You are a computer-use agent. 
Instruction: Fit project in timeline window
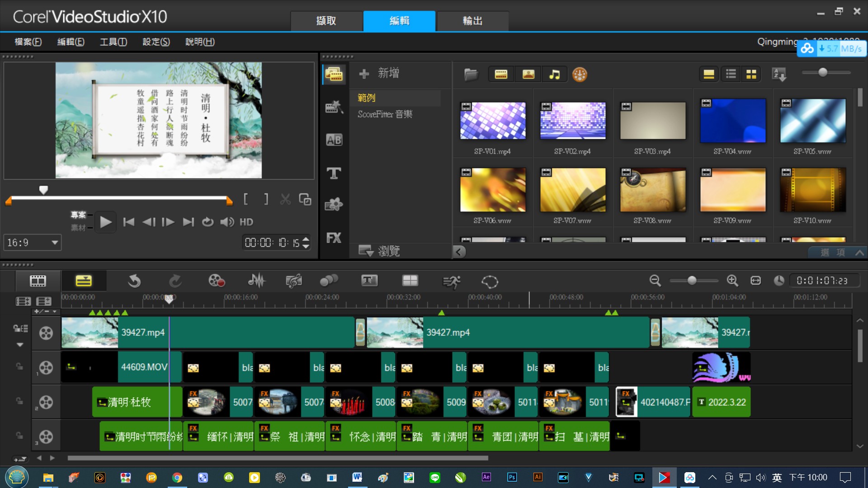[755, 281]
